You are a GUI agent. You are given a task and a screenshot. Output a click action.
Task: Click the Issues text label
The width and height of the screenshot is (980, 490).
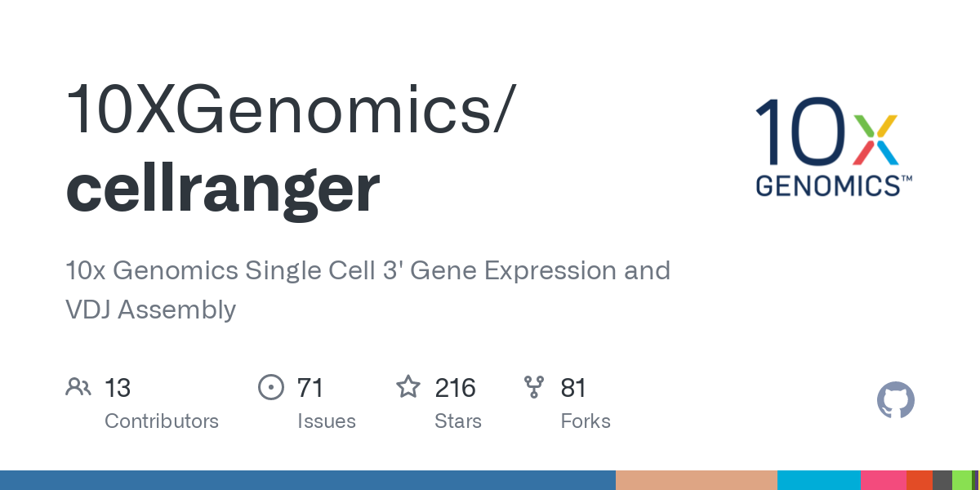[327, 421]
